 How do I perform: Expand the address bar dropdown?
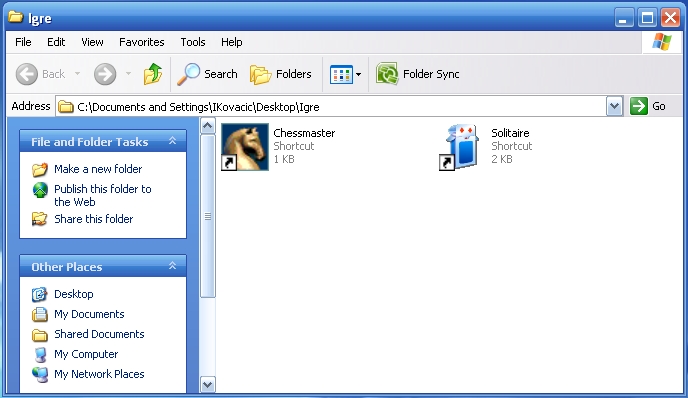615,106
